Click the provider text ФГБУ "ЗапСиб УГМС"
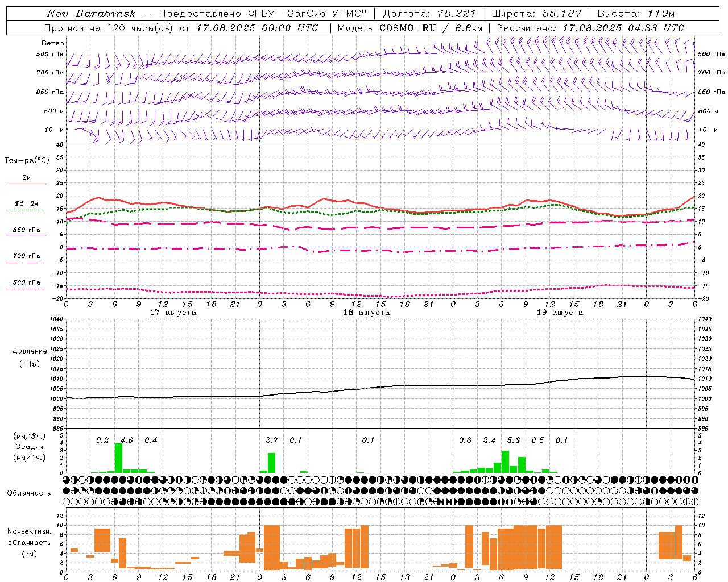The height and width of the screenshot is (582, 728). tap(308, 14)
